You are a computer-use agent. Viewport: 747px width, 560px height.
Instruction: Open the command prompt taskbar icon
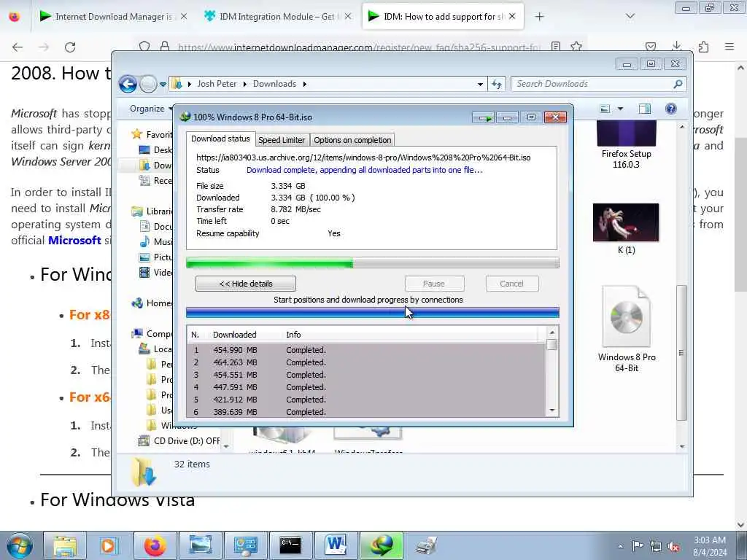[290, 545]
